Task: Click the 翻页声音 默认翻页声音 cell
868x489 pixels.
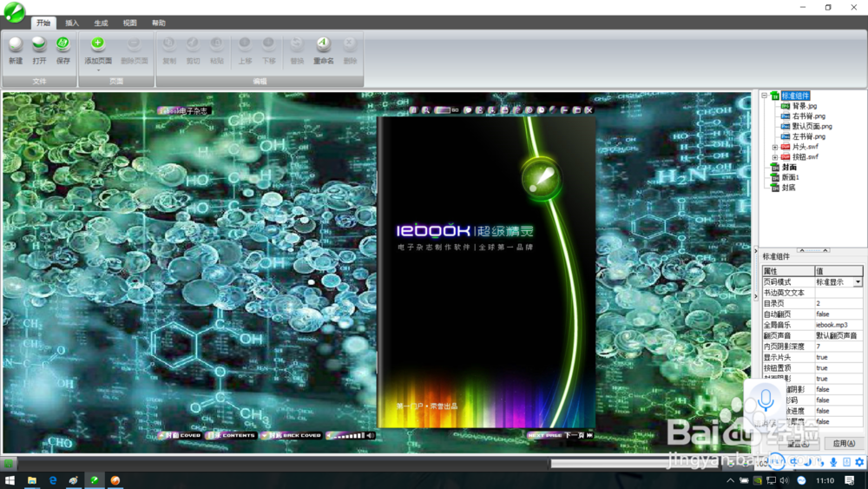Action: coord(838,335)
